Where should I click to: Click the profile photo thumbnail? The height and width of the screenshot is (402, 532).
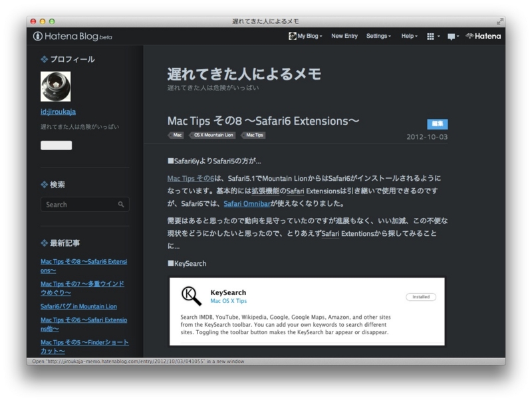click(x=56, y=86)
